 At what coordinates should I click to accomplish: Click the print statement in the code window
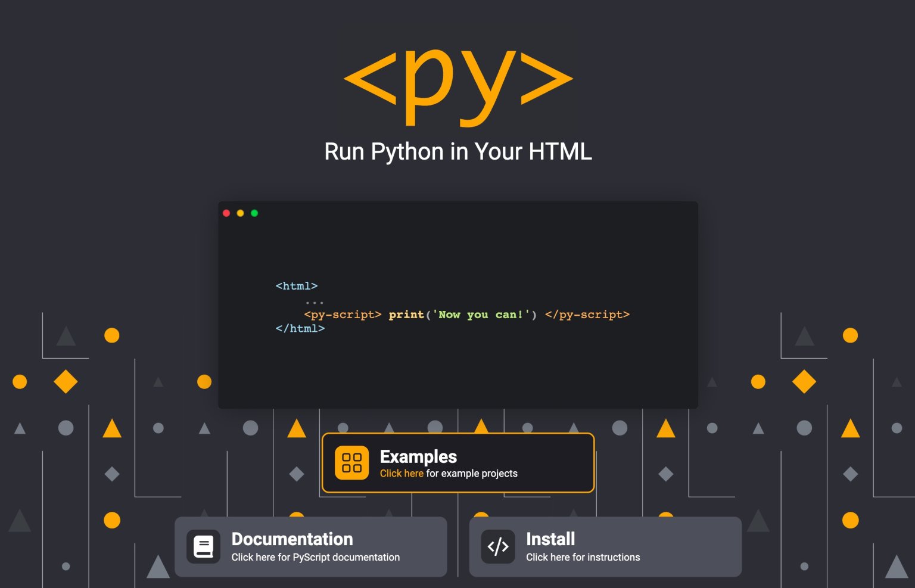(407, 315)
